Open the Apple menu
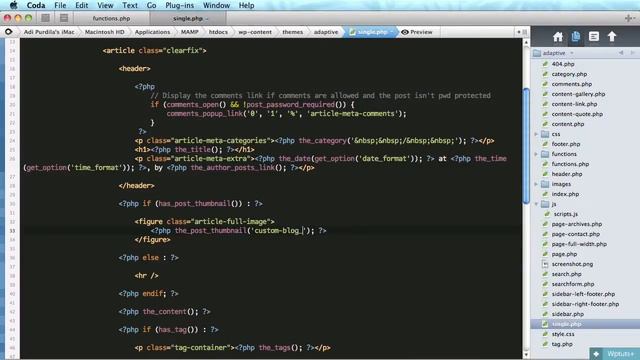This screenshot has width=640, height=360. click(13, 5)
